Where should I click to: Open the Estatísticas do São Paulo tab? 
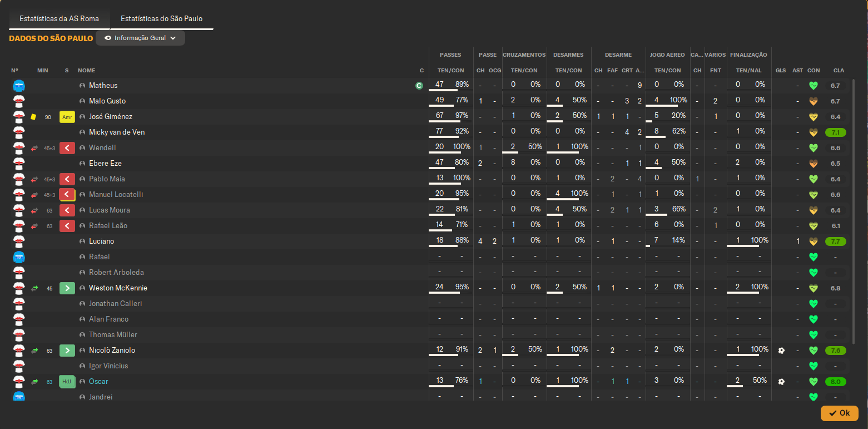161,19
